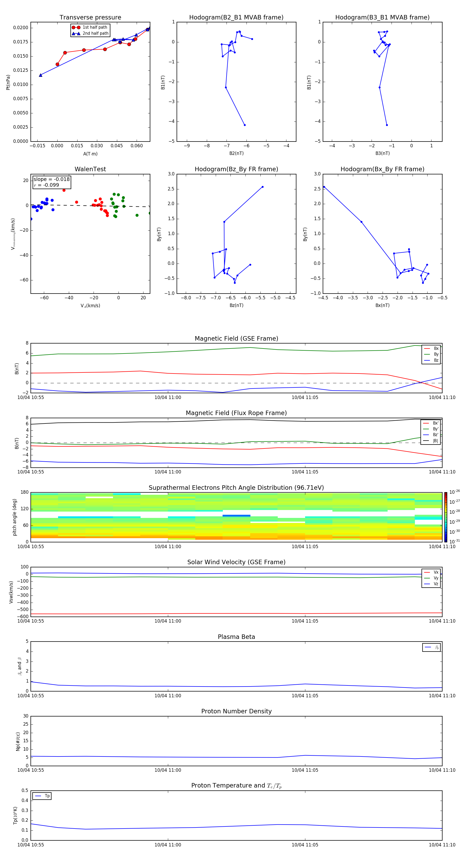Click the pitch angle distribution colorbar

click(446, 517)
